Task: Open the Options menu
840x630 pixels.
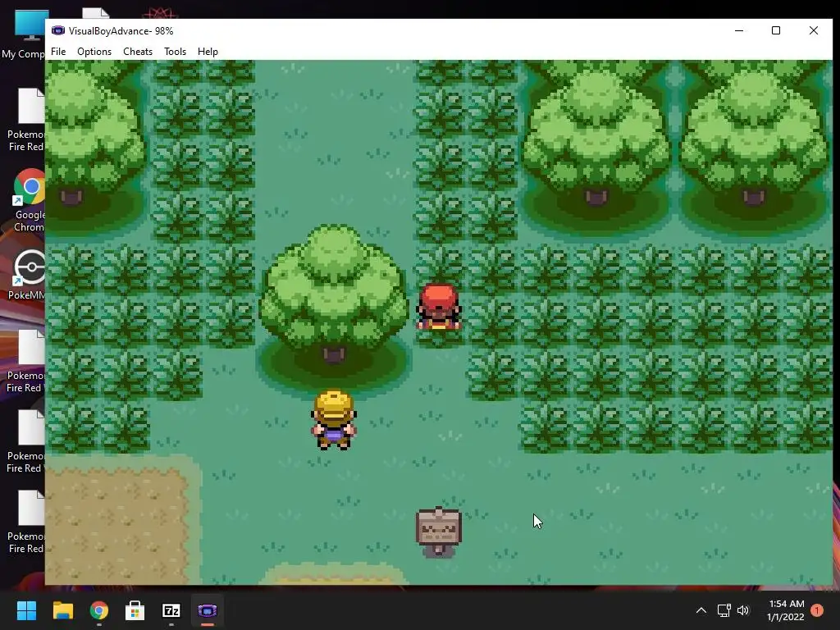Action: [x=94, y=52]
